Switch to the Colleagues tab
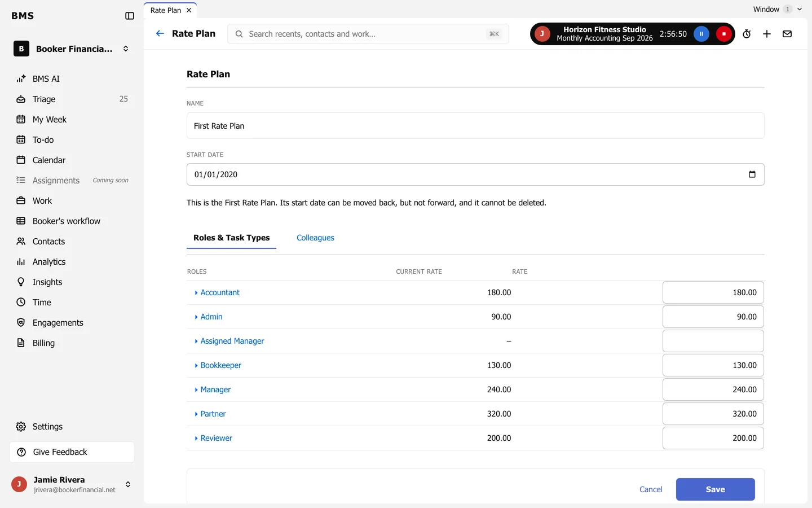Screen dimensions: 812x508 [315, 238]
